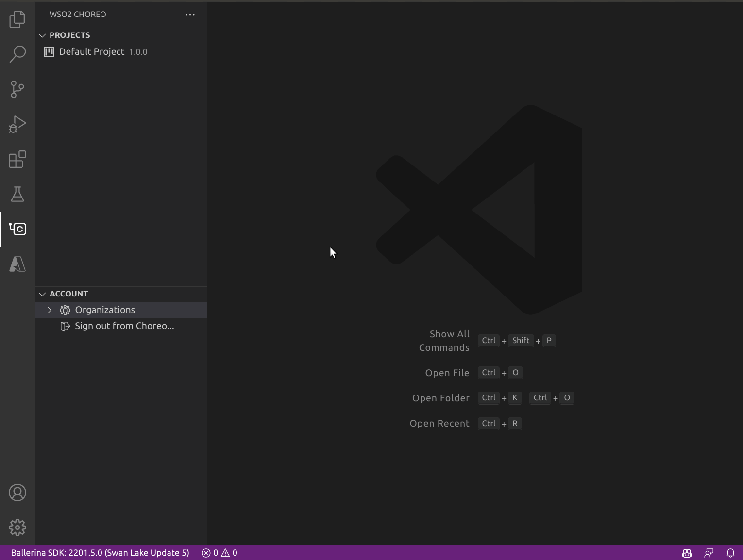Click the Organizations label text
This screenshot has height=560, width=743.
(105, 310)
